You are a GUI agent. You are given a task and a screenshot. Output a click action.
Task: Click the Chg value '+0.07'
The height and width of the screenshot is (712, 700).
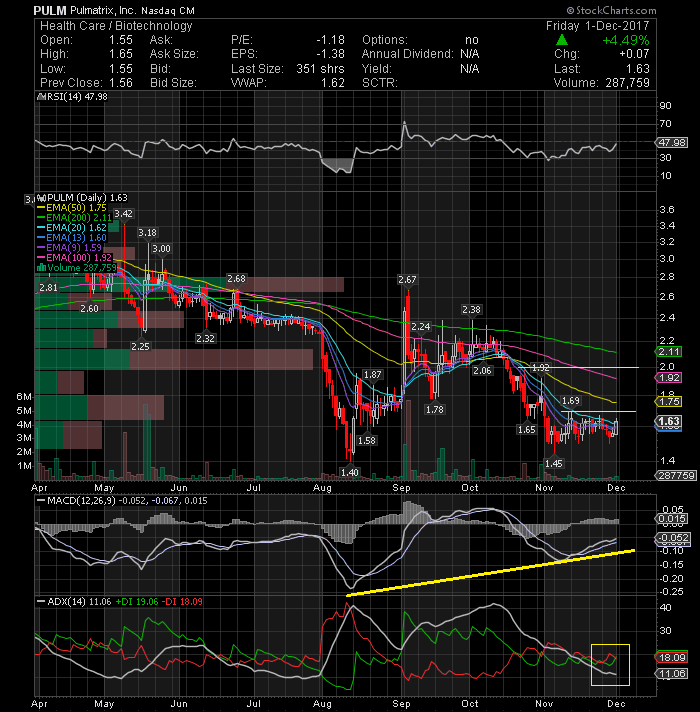(x=634, y=54)
